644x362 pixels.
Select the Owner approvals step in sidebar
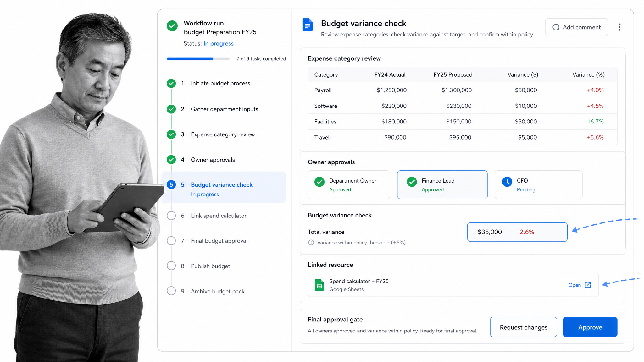coord(213,160)
